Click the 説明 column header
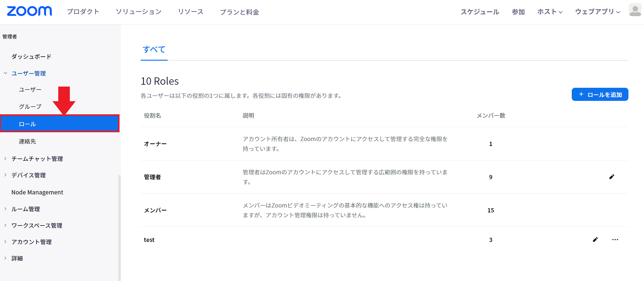The width and height of the screenshot is (644, 281). coord(249,116)
